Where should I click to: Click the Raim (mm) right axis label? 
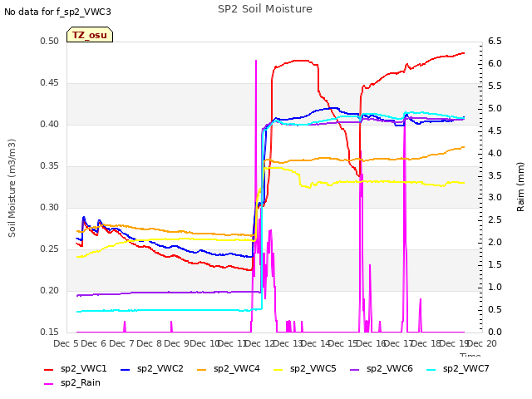(x=520, y=187)
